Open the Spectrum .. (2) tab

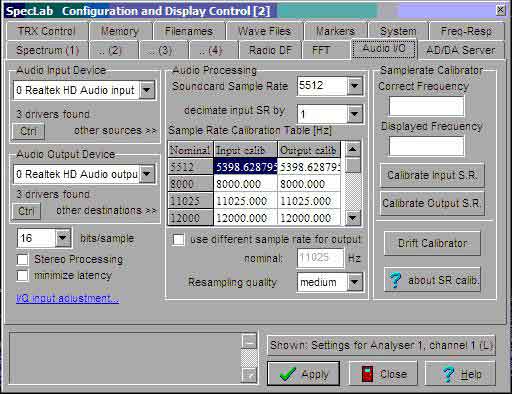point(114,50)
